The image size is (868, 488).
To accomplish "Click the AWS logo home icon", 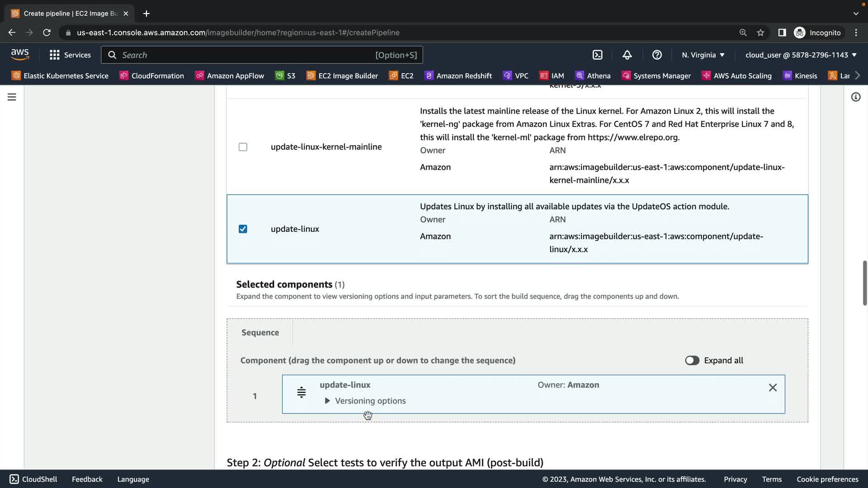I will 20,55.
